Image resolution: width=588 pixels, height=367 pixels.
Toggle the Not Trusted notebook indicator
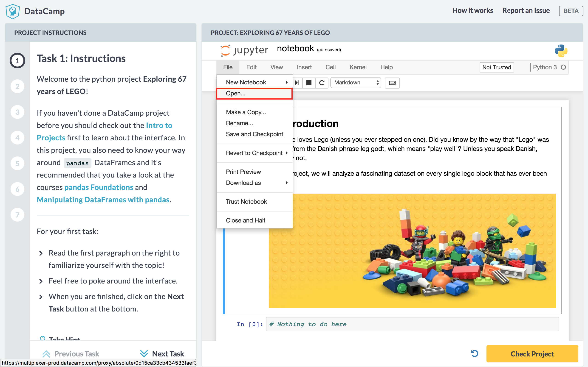tap(496, 67)
